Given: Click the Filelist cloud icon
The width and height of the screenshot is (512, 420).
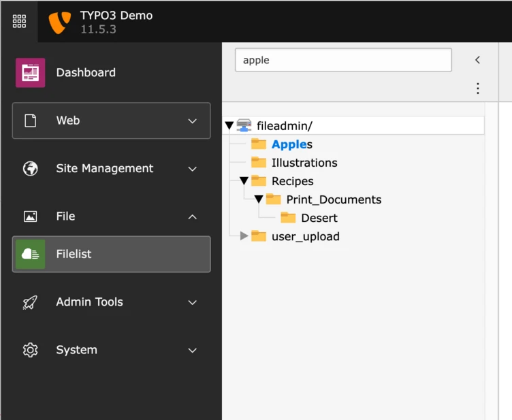Looking at the screenshot, I should point(31,254).
